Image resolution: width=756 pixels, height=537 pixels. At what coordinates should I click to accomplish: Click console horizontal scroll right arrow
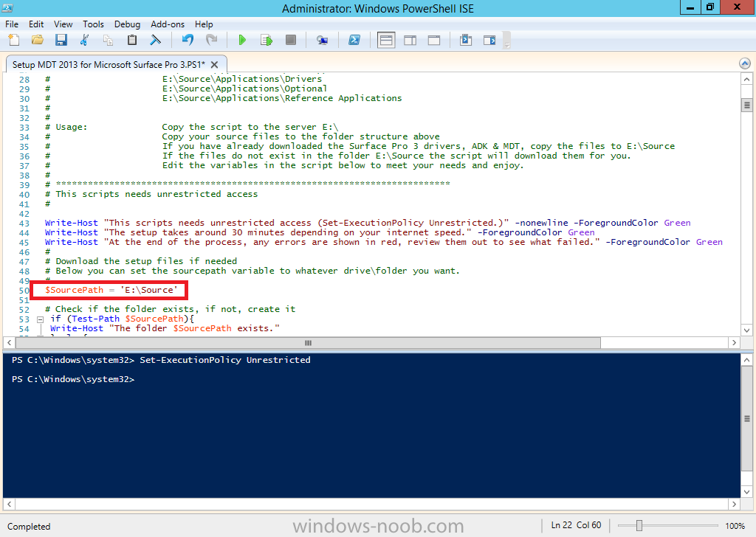click(735, 505)
